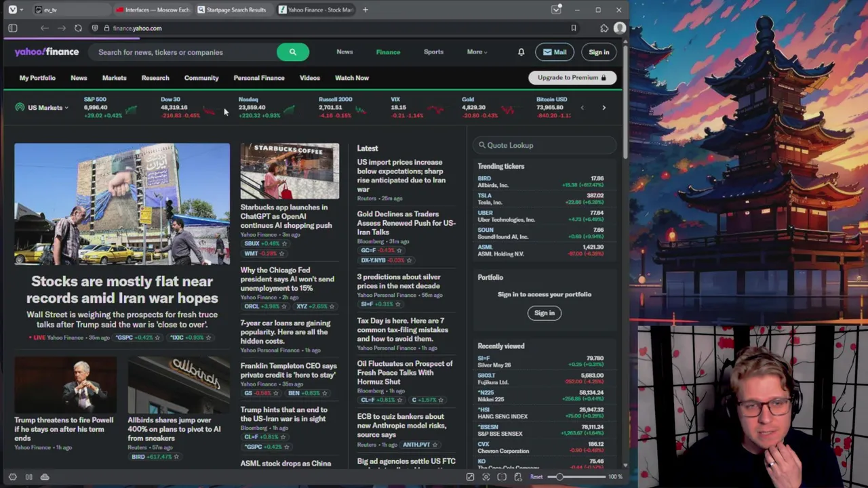Click Sign in under the Portfolio section

pyautogui.click(x=545, y=313)
